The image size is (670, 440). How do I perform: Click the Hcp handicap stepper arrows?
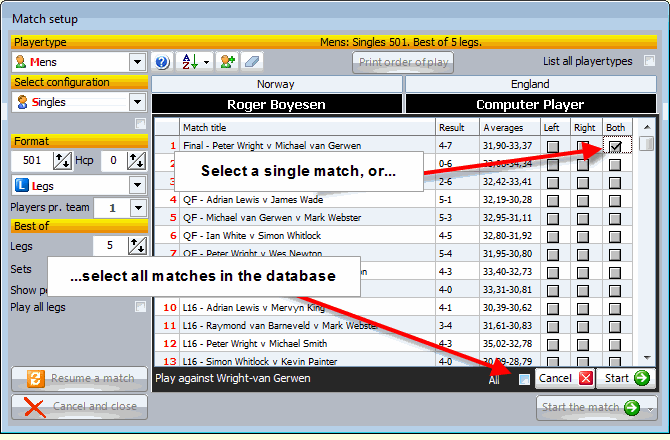point(137,161)
